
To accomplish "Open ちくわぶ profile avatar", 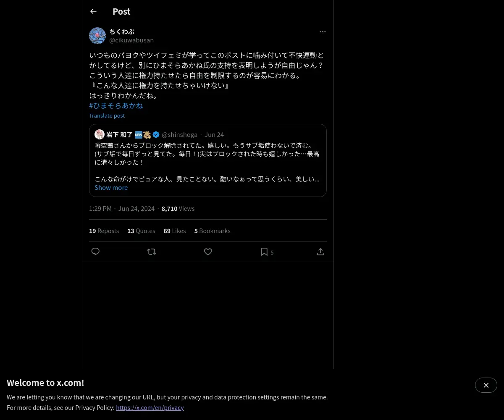I will coord(97,36).
